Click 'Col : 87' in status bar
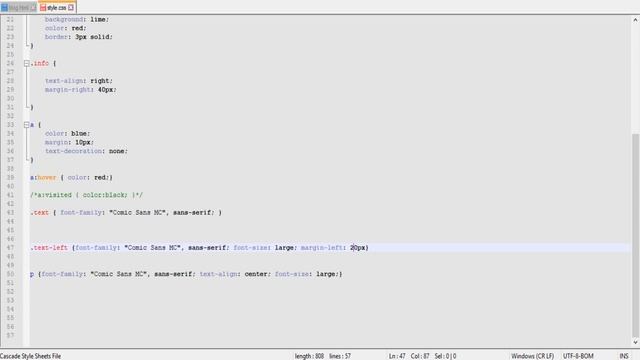This screenshot has height=360, width=640. tap(420, 356)
